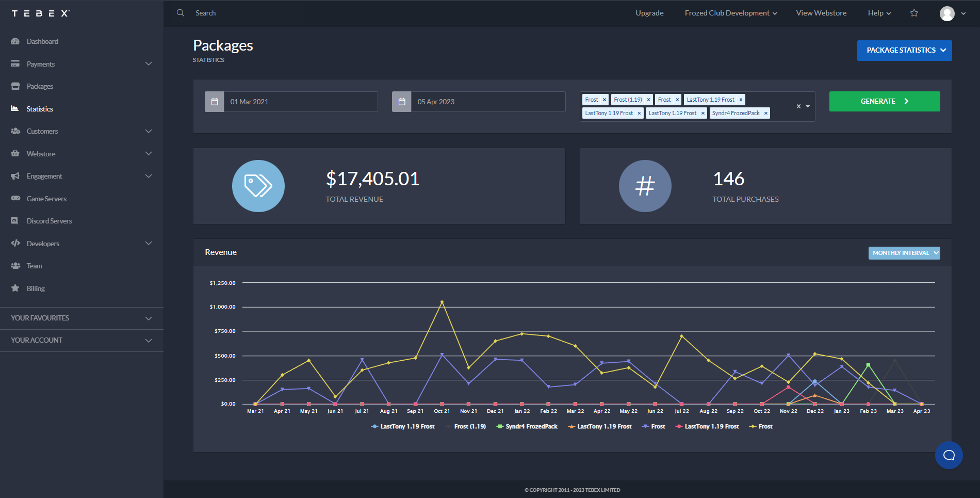Open the Package Statistics dropdown
Image resolution: width=980 pixels, height=498 pixels.
[904, 51]
